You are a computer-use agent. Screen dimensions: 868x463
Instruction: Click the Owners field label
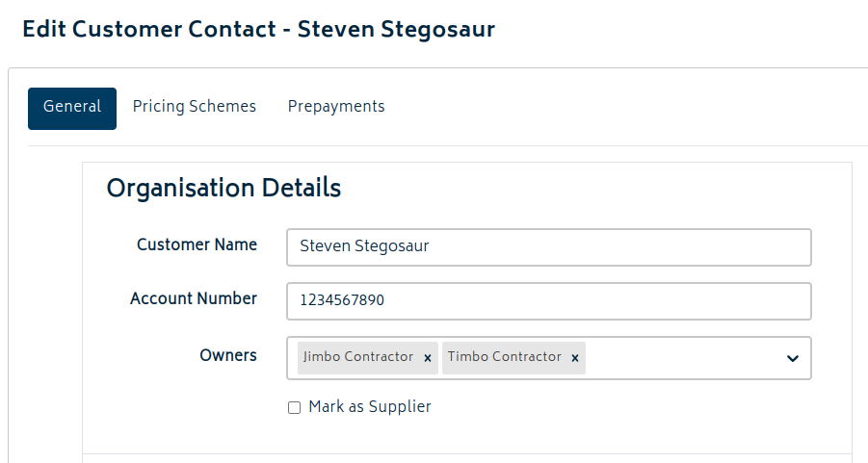click(x=228, y=355)
